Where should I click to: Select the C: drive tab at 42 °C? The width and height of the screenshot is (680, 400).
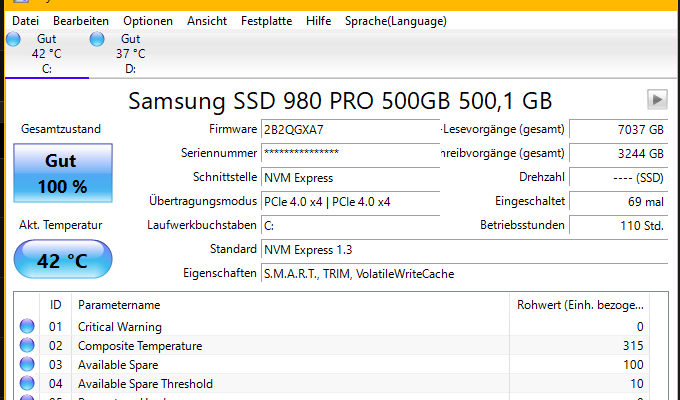[47, 53]
